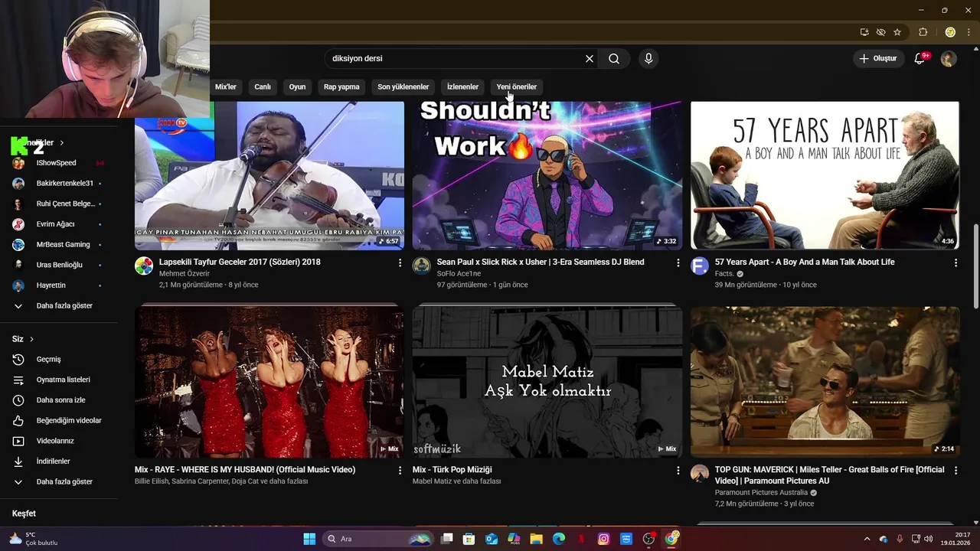Open the SoFlo Ace1ne channel avatar

coord(422,266)
